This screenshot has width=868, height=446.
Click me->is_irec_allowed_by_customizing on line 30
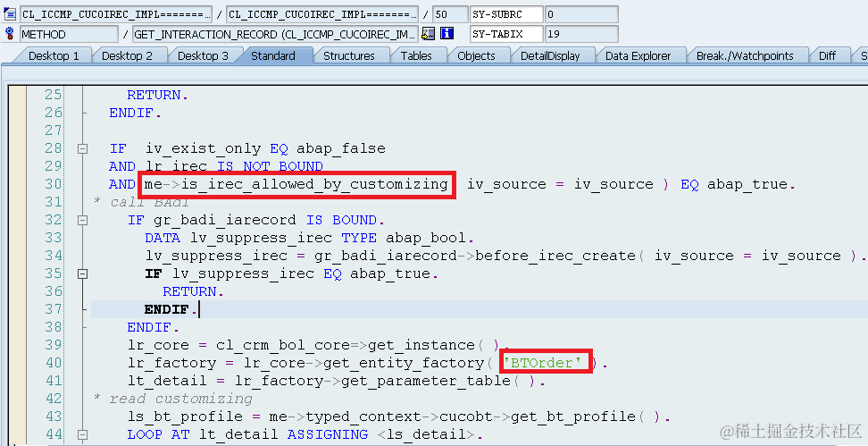click(x=296, y=184)
